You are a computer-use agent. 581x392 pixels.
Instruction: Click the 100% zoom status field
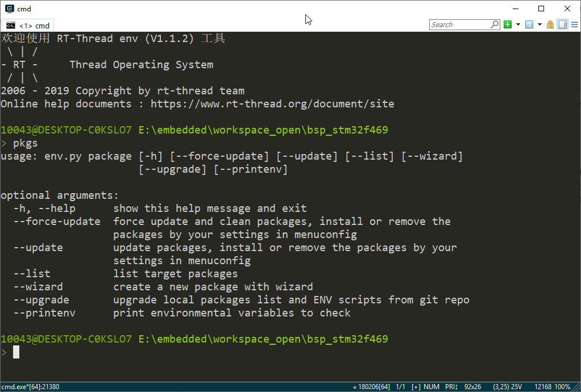pos(562,387)
